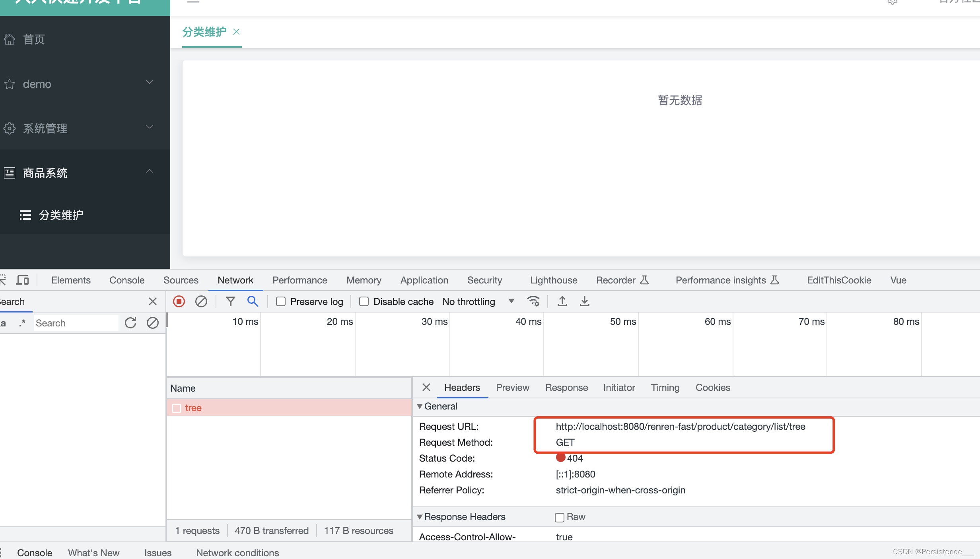
Task: Switch to the Response tab of request
Action: 567,387
